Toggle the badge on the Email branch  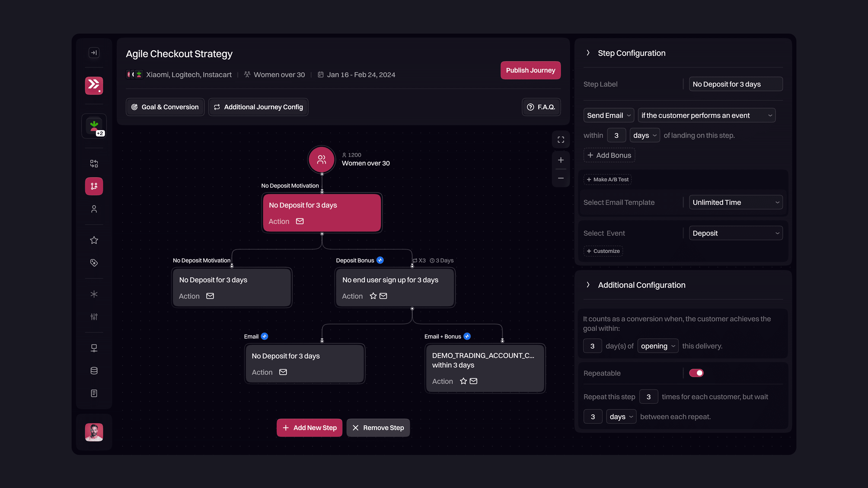[x=265, y=336]
